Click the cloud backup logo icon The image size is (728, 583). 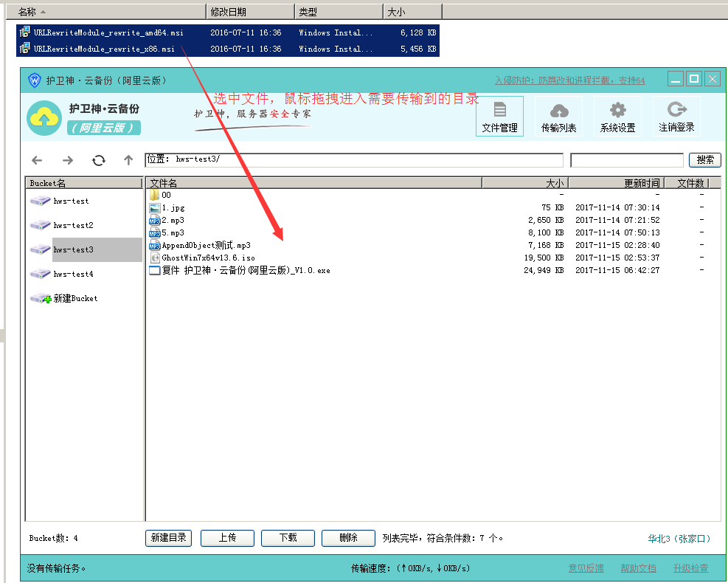click(44, 119)
